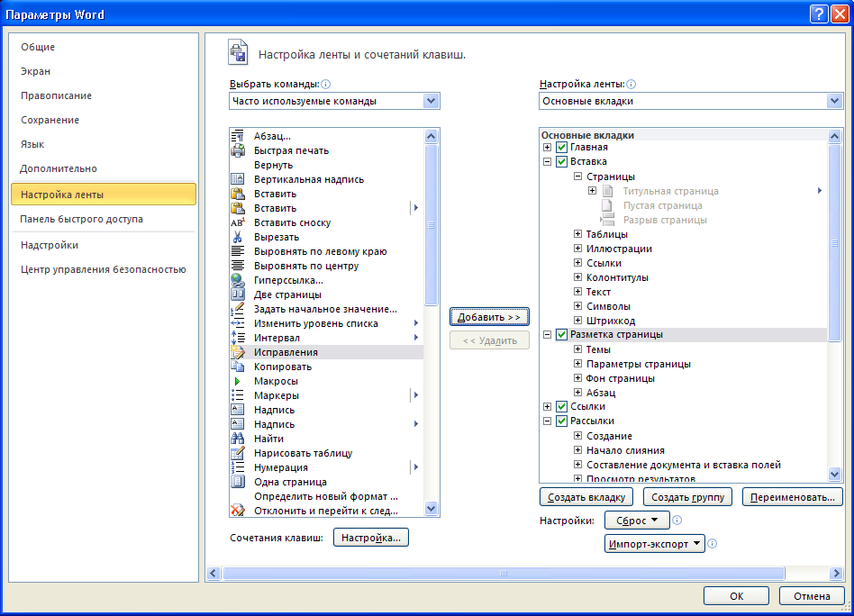Uncheck the Рассылки tab checkbox
854x616 pixels.
pyautogui.click(x=561, y=421)
